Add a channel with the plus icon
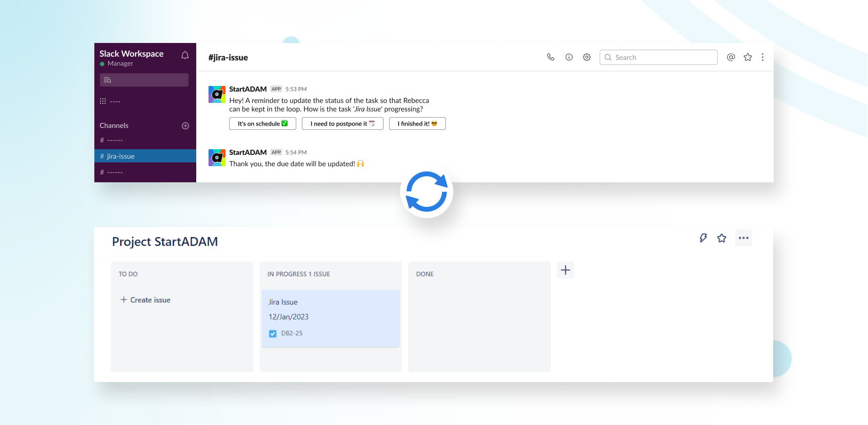 pyautogui.click(x=185, y=126)
